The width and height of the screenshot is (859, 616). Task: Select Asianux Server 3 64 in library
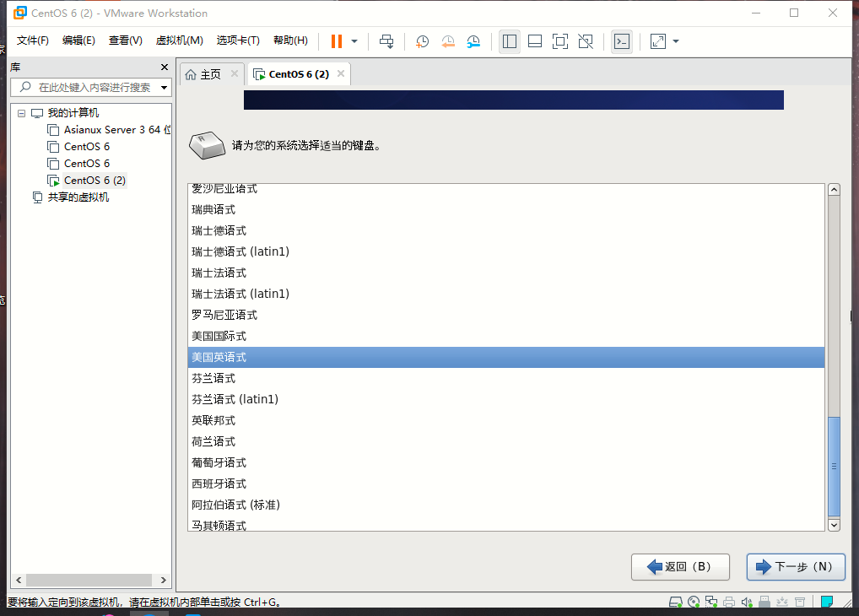110,130
